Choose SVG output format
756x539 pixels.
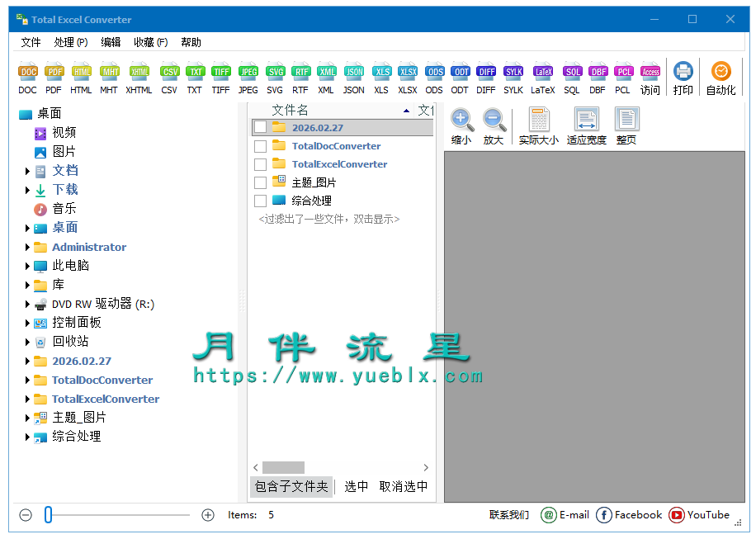click(275, 78)
